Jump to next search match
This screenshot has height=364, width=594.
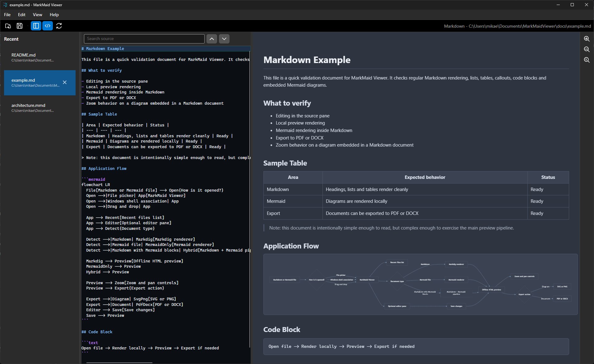pyautogui.click(x=224, y=39)
